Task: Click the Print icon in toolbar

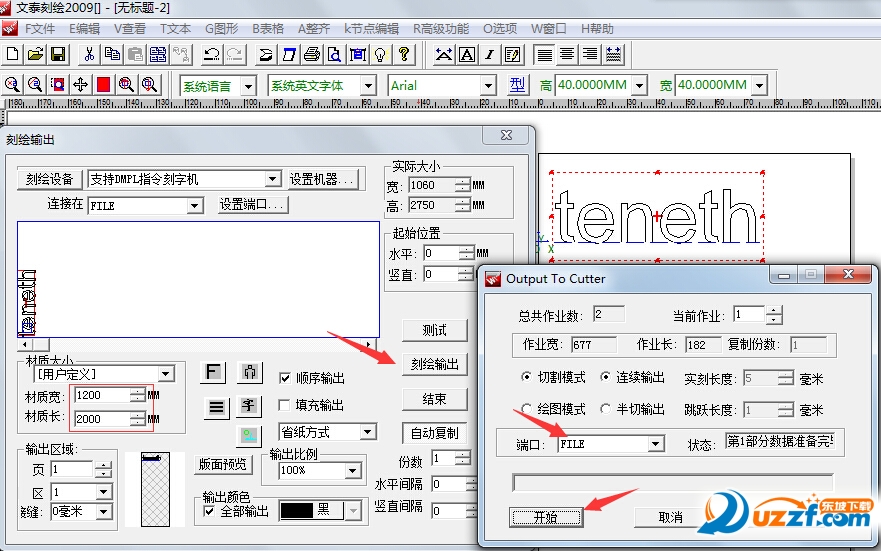Action: [311, 54]
